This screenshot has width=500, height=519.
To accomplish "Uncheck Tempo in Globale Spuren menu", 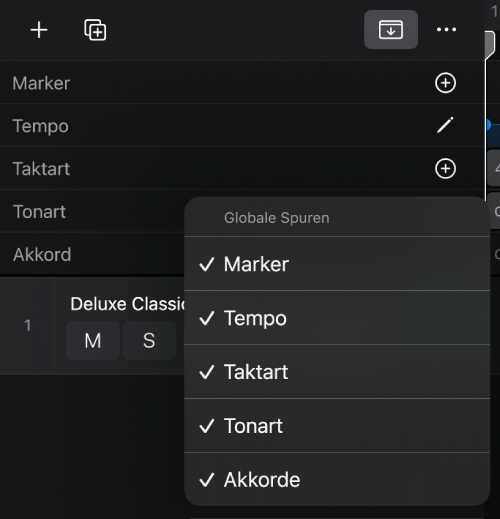I will [337, 318].
